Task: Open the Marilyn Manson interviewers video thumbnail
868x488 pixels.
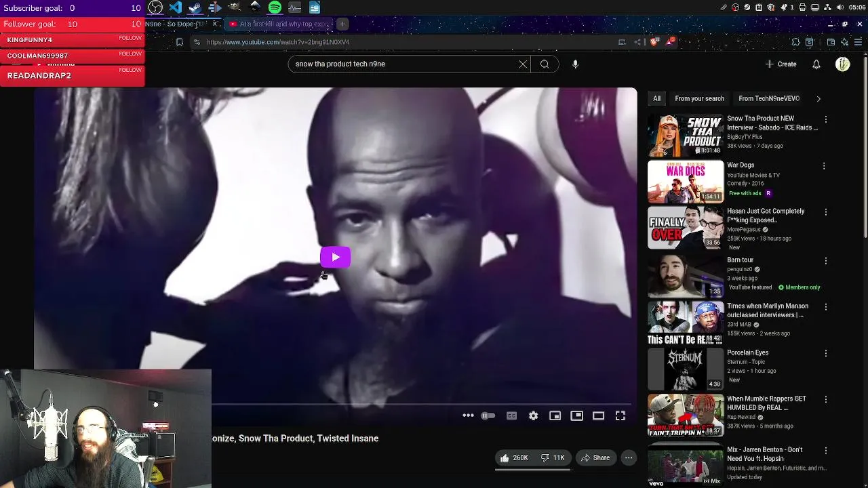Action: pyautogui.click(x=686, y=323)
